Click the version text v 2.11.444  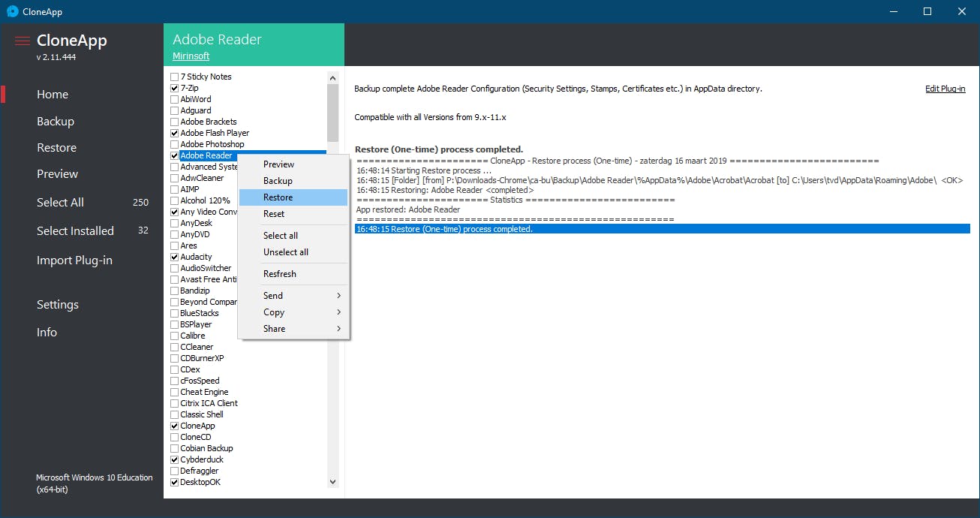pos(56,58)
